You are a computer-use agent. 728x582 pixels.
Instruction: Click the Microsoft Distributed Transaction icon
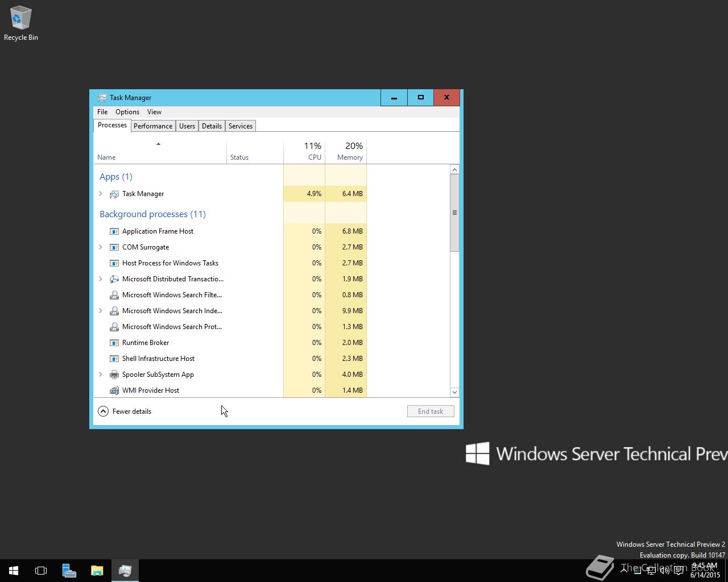point(114,279)
